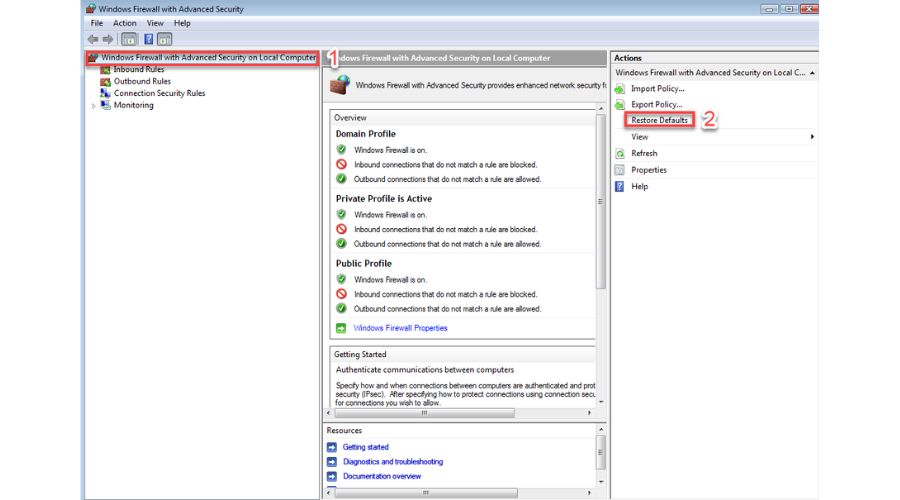The height and width of the screenshot is (500, 900).
Task: Click the Export Policy icon
Action: click(620, 104)
